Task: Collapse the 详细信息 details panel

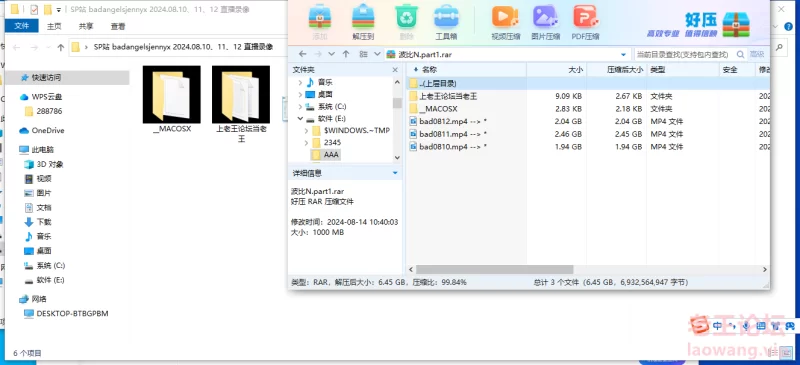Action: [x=395, y=173]
